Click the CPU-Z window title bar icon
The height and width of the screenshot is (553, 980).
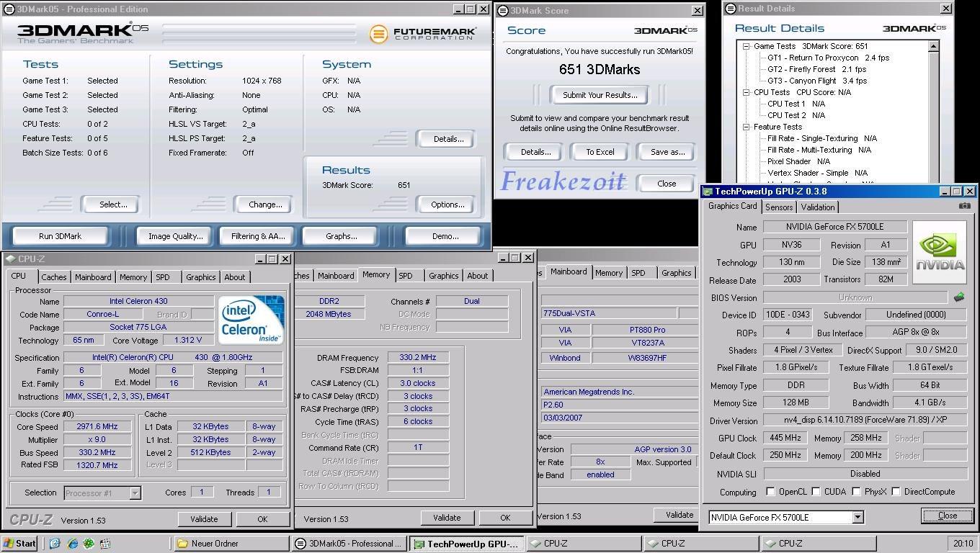pos(10,259)
